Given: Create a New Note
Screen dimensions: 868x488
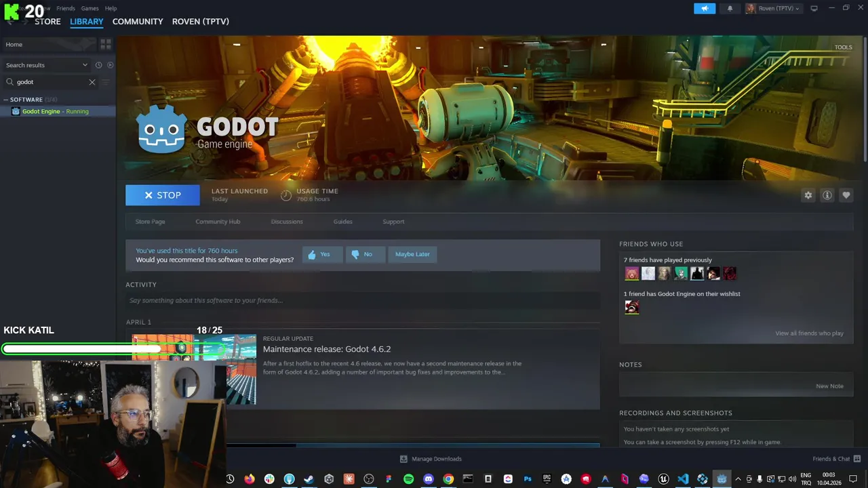Looking at the screenshot, I should tap(829, 386).
